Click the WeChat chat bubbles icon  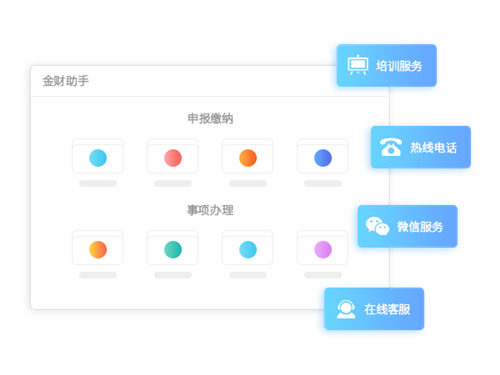[377, 226]
